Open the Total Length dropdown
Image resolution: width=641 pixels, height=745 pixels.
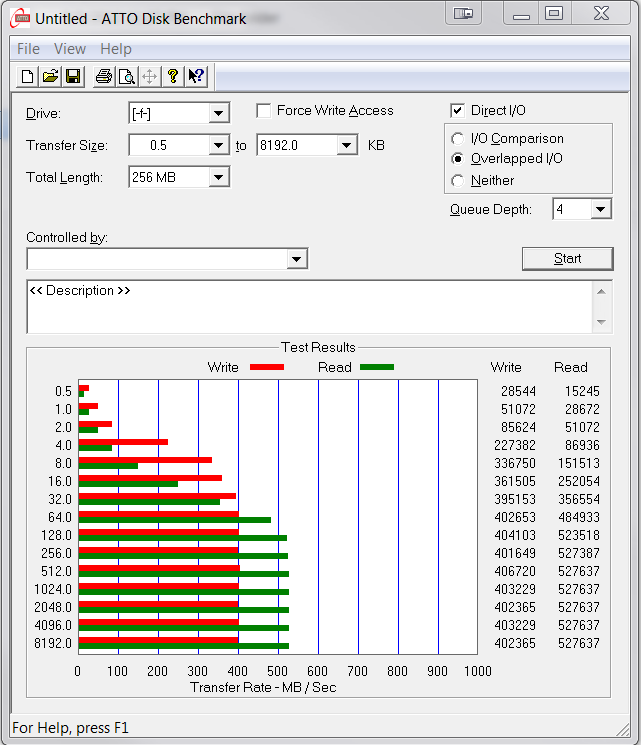219,178
